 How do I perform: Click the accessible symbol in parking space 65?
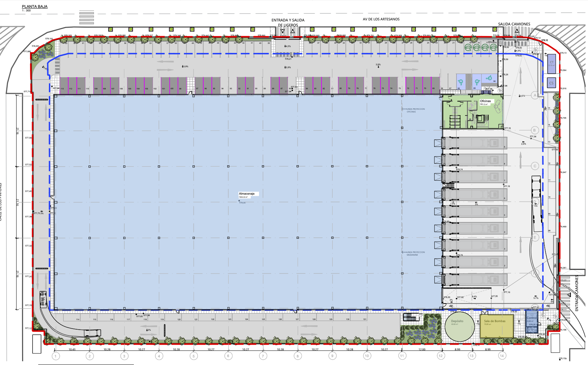[x=477, y=82]
